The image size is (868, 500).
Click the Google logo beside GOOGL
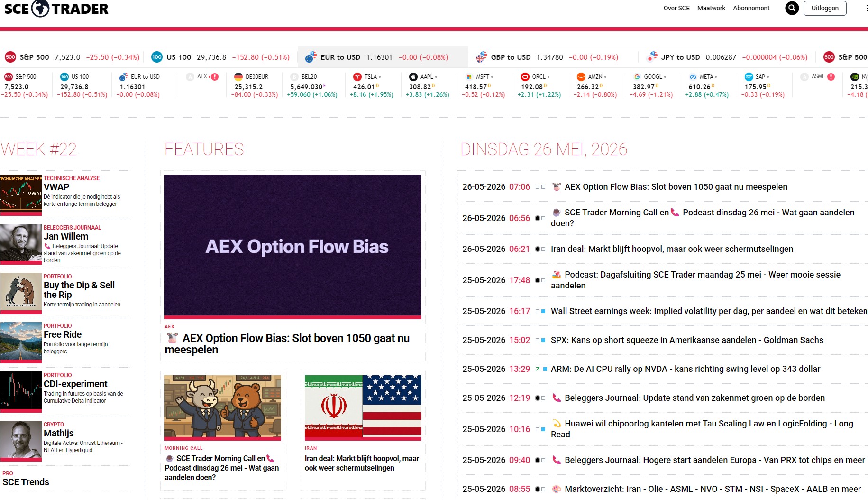(637, 77)
